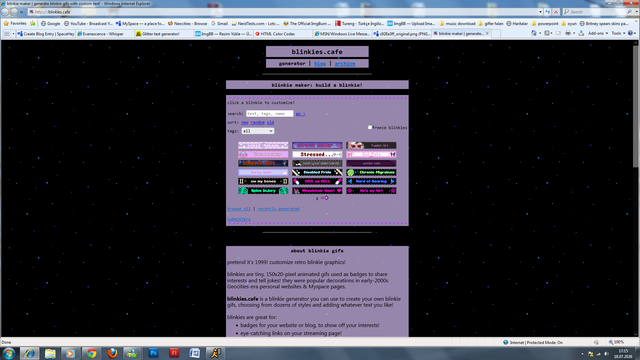Open the archive link in site navigation
640x360 pixels.
point(345,64)
